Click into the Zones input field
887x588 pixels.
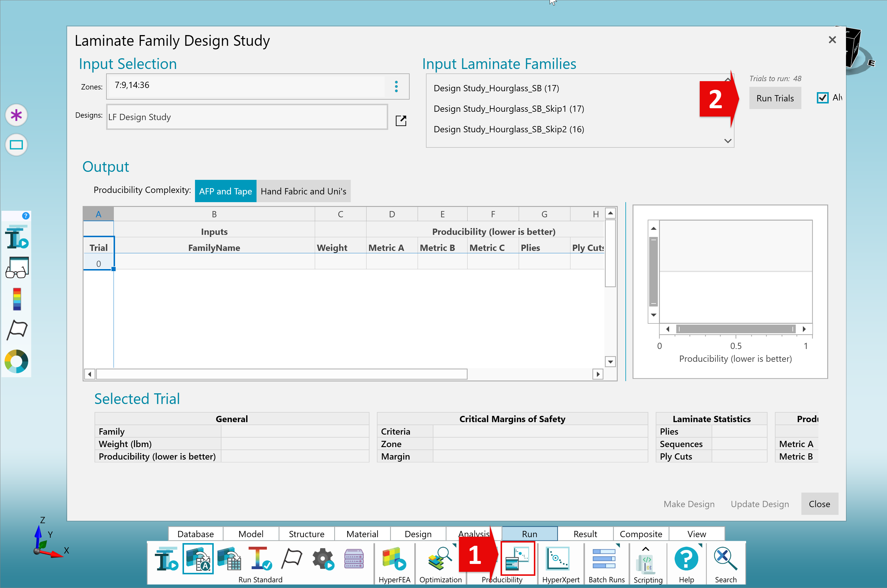[x=246, y=87]
